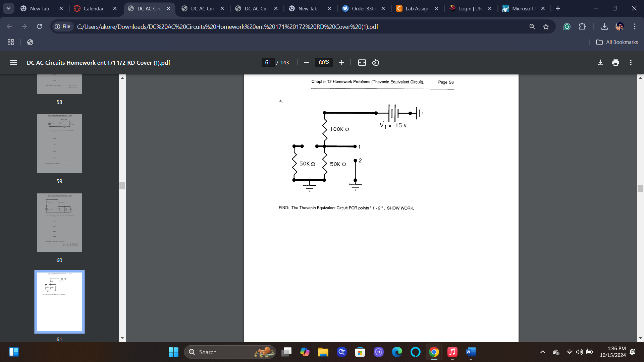Click the vertical scrollbar of the PDF
The height and width of the screenshot is (362, 644).
[641, 188]
